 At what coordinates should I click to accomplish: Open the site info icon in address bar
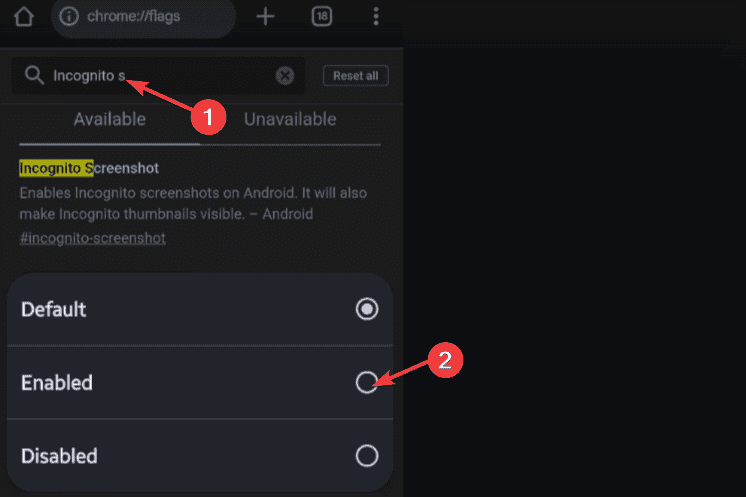click(69, 16)
